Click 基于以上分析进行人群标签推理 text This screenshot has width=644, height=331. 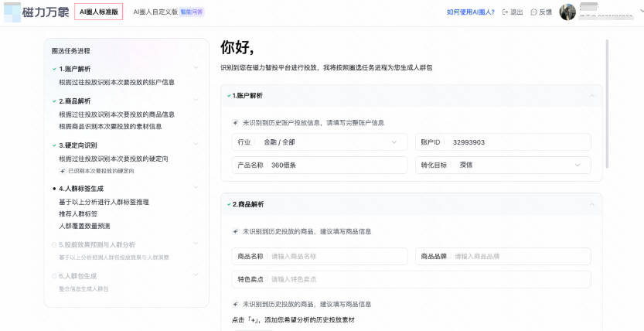click(104, 202)
